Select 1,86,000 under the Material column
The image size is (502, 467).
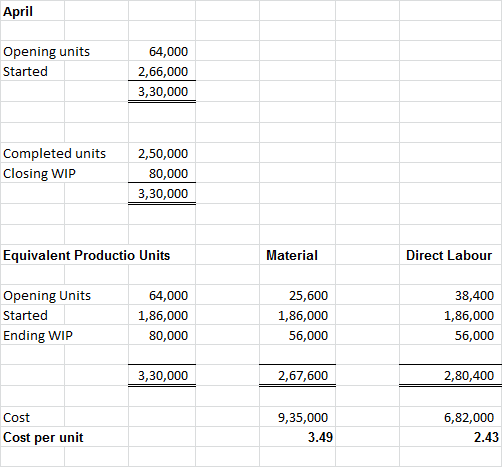303,315
